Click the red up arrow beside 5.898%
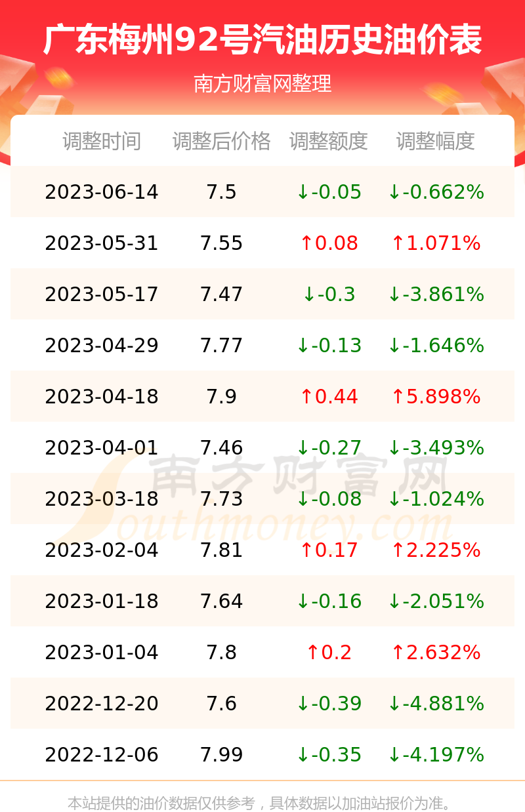 tap(397, 397)
